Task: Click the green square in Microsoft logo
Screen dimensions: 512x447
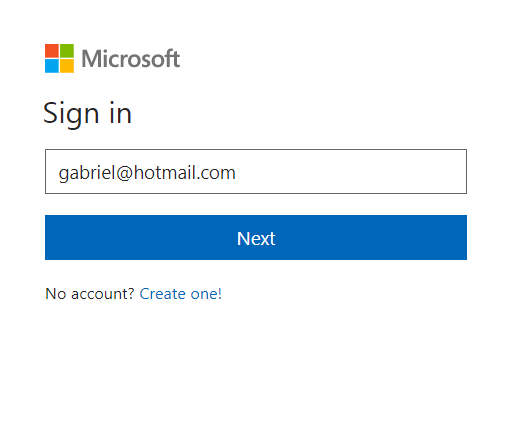Action: pyautogui.click(x=67, y=51)
